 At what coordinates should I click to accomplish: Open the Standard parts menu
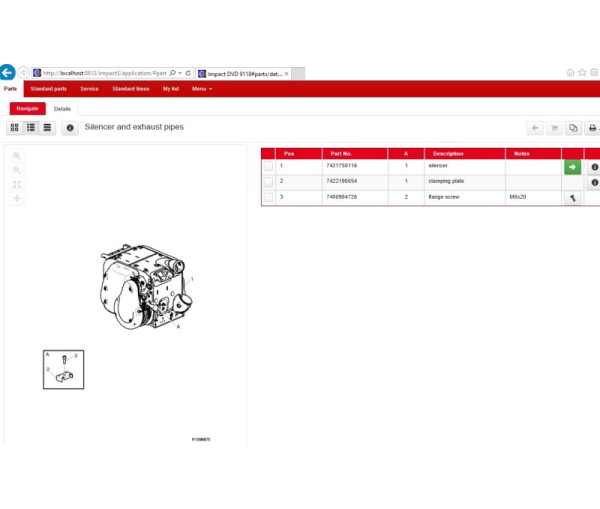pos(48,89)
